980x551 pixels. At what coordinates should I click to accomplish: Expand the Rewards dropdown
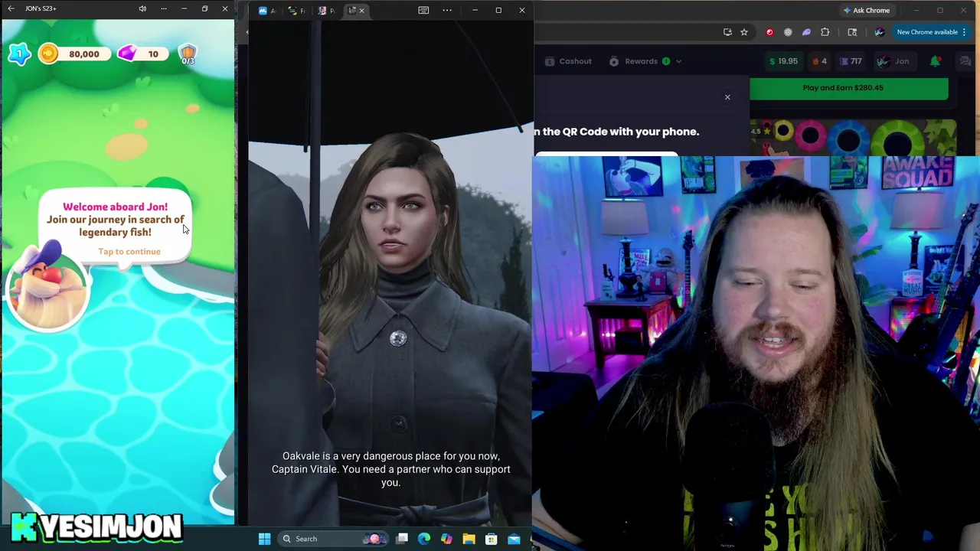point(645,61)
